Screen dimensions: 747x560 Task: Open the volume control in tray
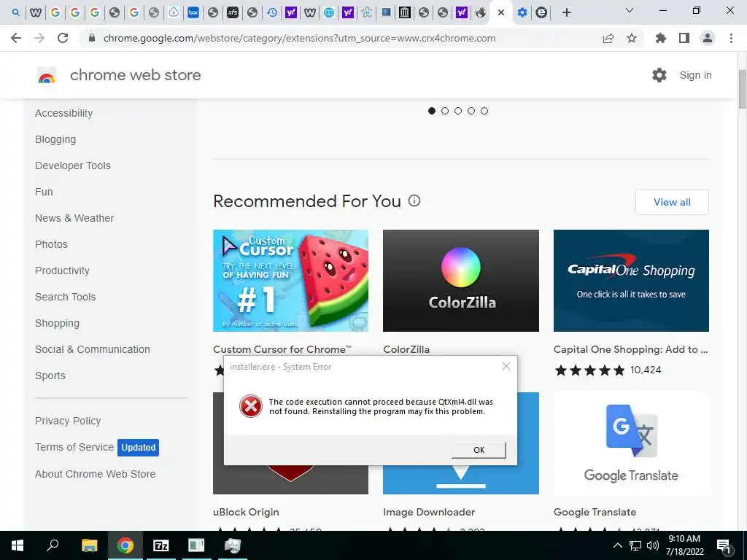click(653, 545)
